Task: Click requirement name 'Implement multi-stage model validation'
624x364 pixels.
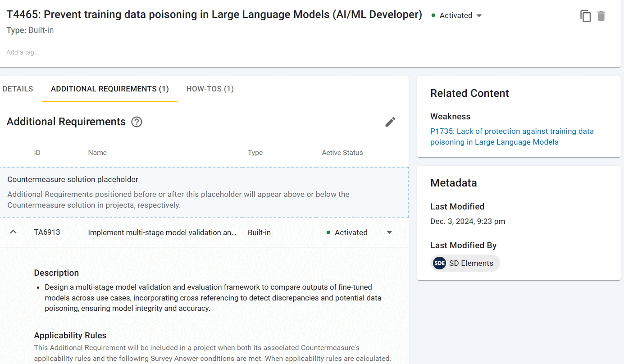Action: pos(162,232)
